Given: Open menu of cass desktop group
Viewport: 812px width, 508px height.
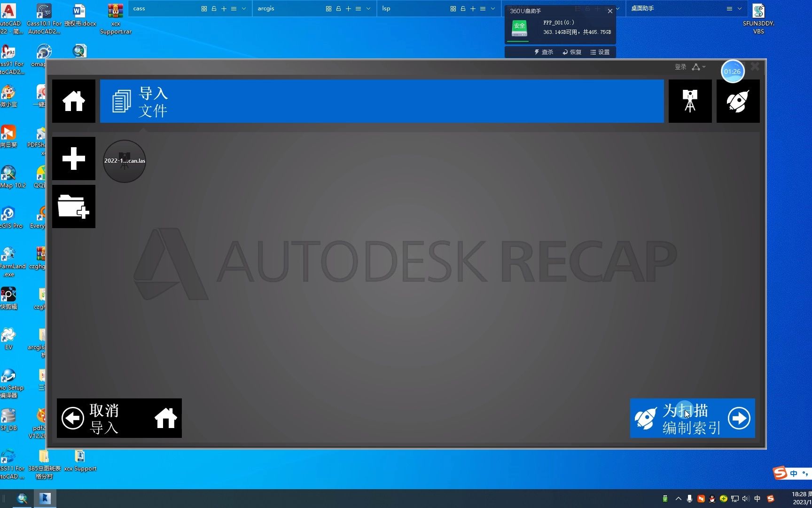Looking at the screenshot, I should [234, 8].
